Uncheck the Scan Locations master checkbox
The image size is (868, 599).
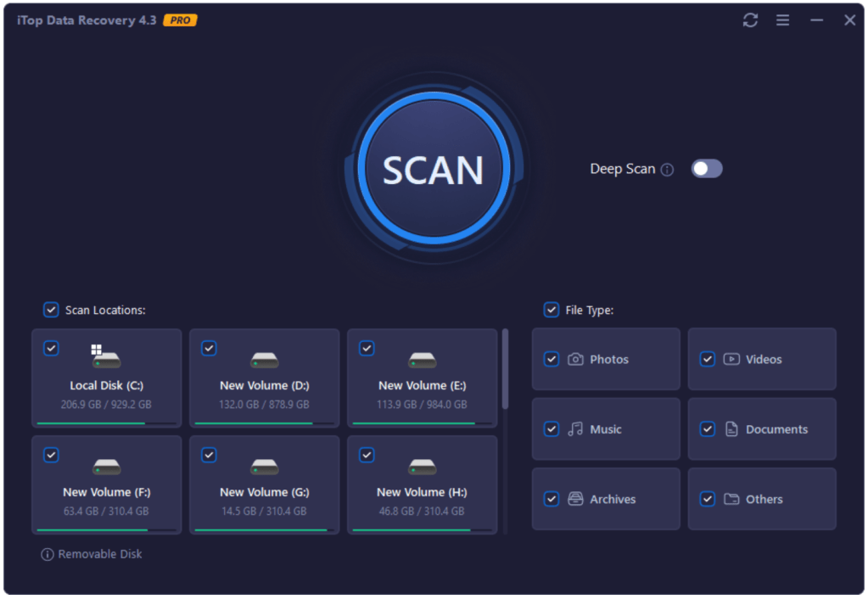(x=51, y=311)
